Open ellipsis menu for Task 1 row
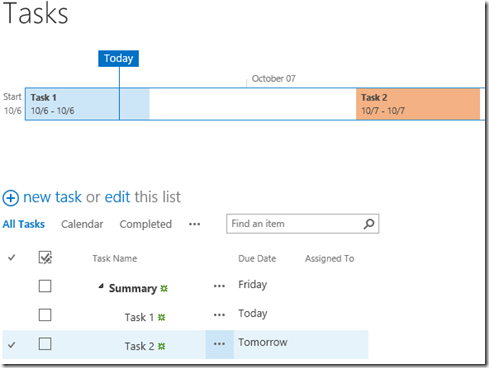The width and height of the screenshot is (489, 368). [x=219, y=315]
